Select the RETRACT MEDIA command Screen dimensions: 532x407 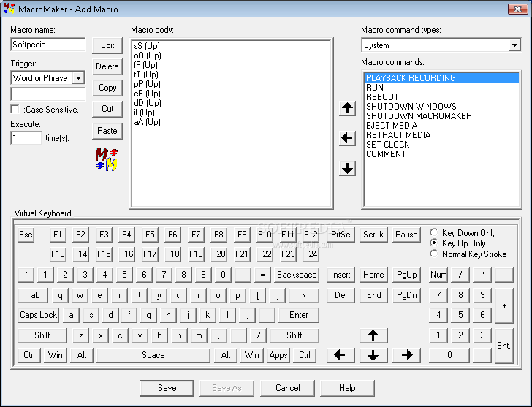pyautogui.click(x=441, y=135)
